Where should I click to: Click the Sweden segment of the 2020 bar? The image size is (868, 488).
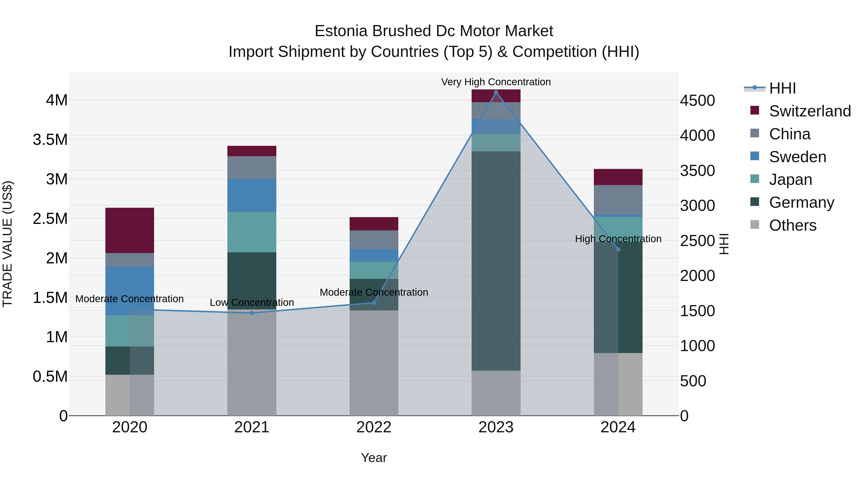[130, 291]
